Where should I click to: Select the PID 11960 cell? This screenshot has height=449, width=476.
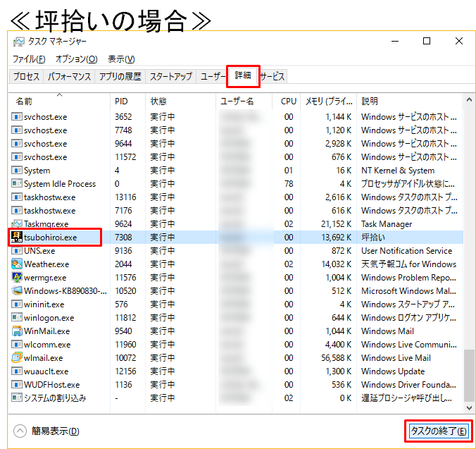pos(125,344)
